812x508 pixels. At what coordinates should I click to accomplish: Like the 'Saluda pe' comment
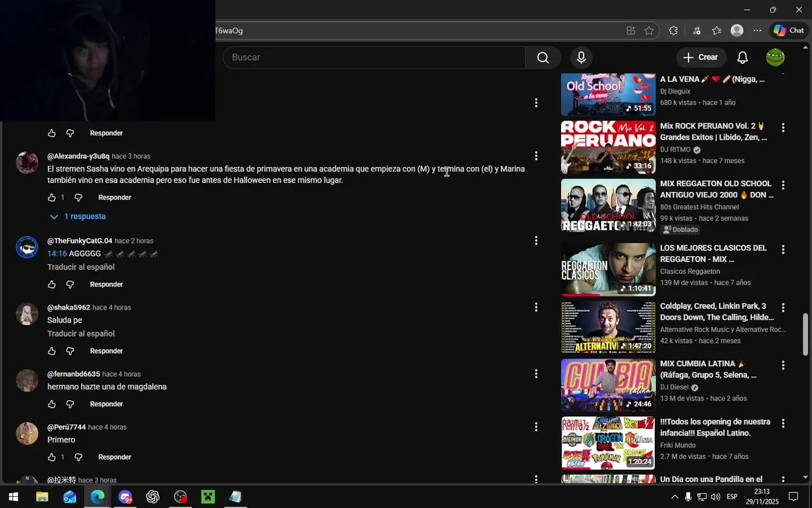pyautogui.click(x=51, y=351)
